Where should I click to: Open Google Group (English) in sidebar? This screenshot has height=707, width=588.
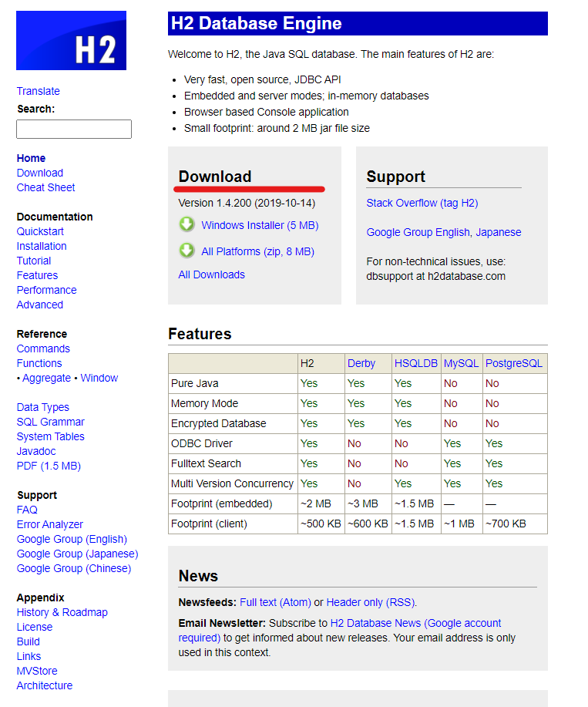click(72, 539)
